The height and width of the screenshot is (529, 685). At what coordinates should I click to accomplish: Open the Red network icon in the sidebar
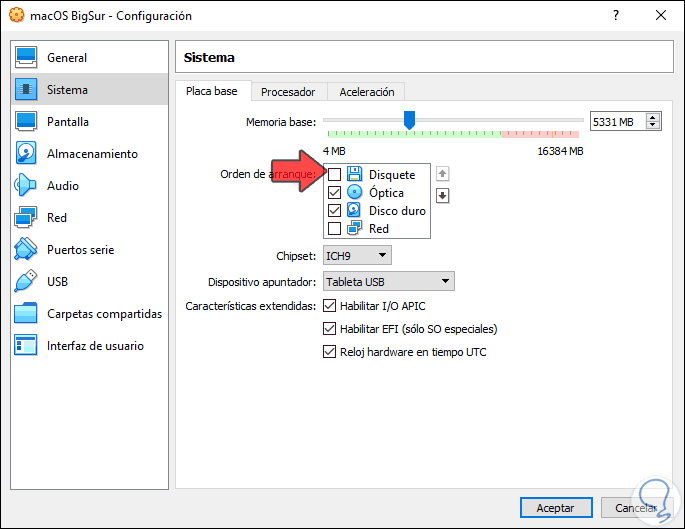(25, 217)
